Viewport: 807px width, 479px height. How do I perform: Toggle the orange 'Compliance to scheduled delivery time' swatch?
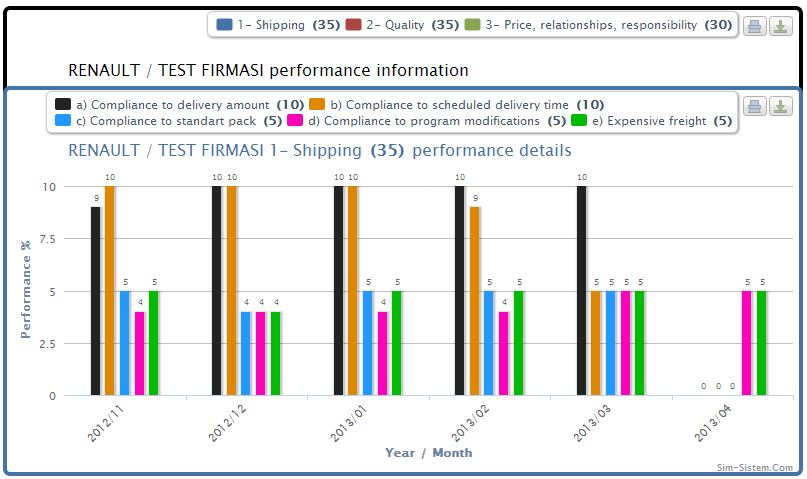pyautogui.click(x=317, y=104)
